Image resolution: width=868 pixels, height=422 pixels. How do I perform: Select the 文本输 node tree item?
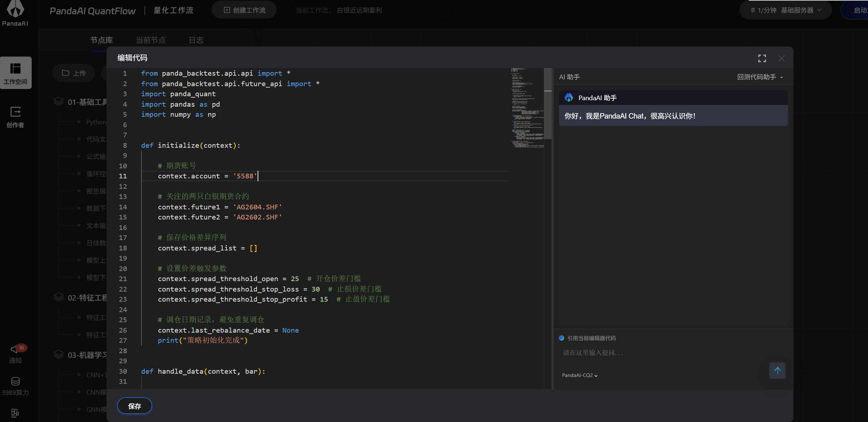pos(96,226)
